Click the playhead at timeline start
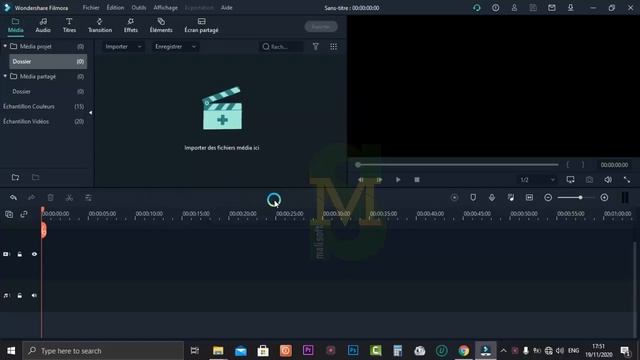640x360 pixels. click(x=43, y=229)
